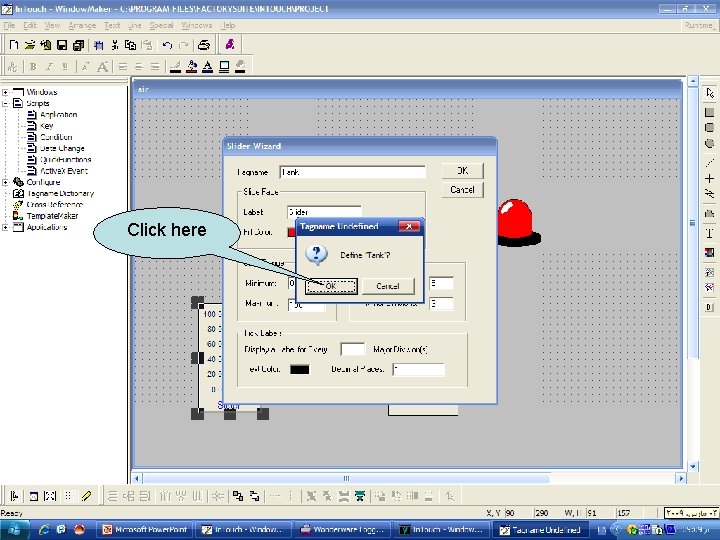Viewport: 720px width, 540px height.
Task: Click the Open Window folder icon
Action: click(30, 45)
